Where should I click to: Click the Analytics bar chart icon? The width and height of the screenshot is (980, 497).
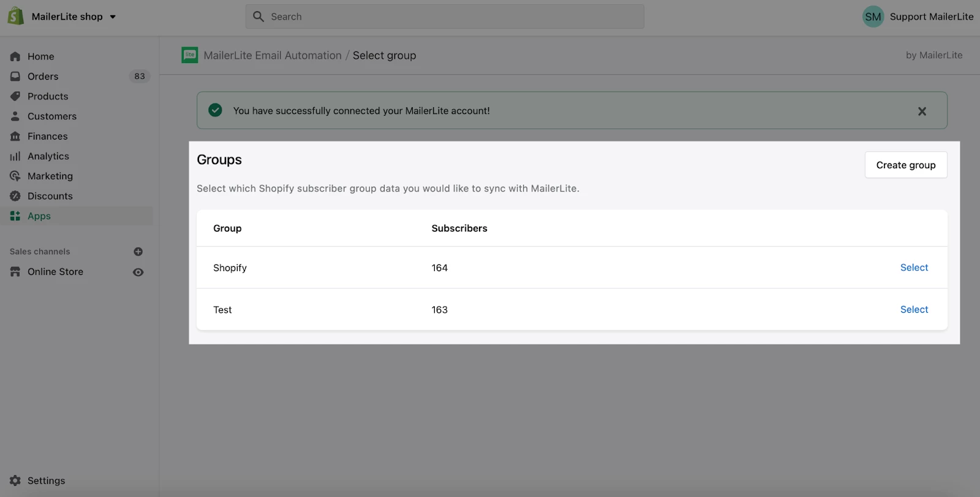(15, 156)
